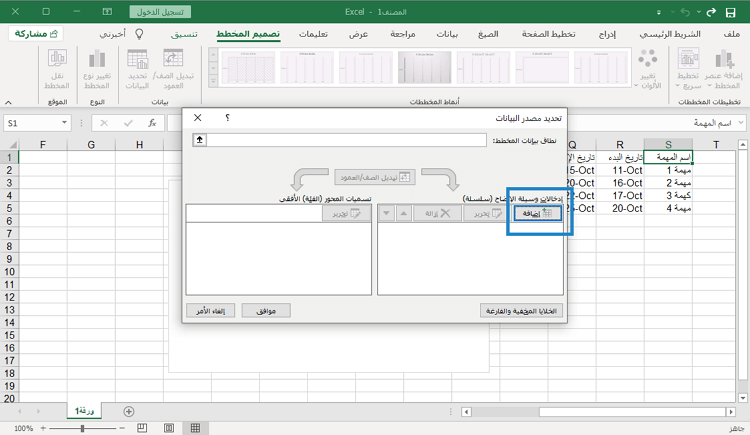This screenshot has height=435, width=750.
Task: Click the lightbulb Tell Me icon
Action: click(x=140, y=34)
